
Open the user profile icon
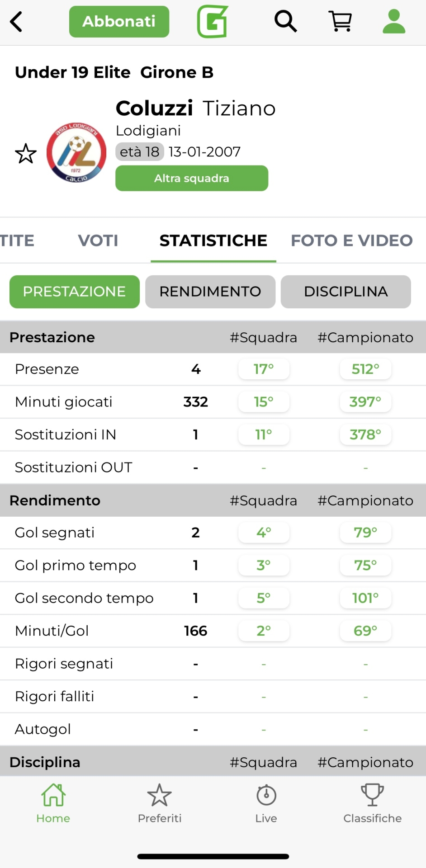[x=394, y=21]
